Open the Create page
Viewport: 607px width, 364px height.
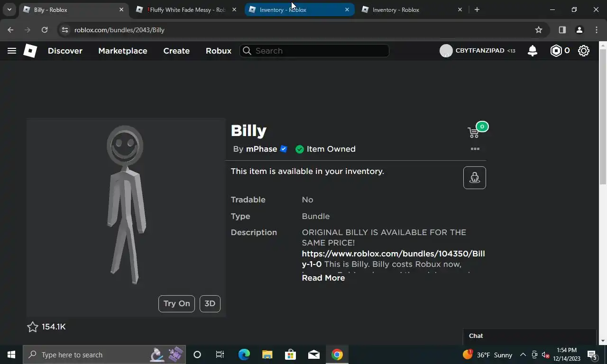(176, 51)
